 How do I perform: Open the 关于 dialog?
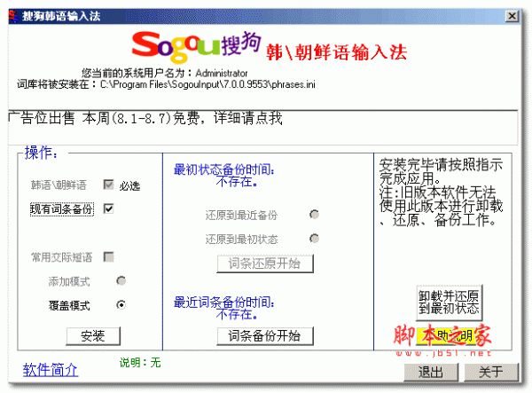(x=491, y=372)
